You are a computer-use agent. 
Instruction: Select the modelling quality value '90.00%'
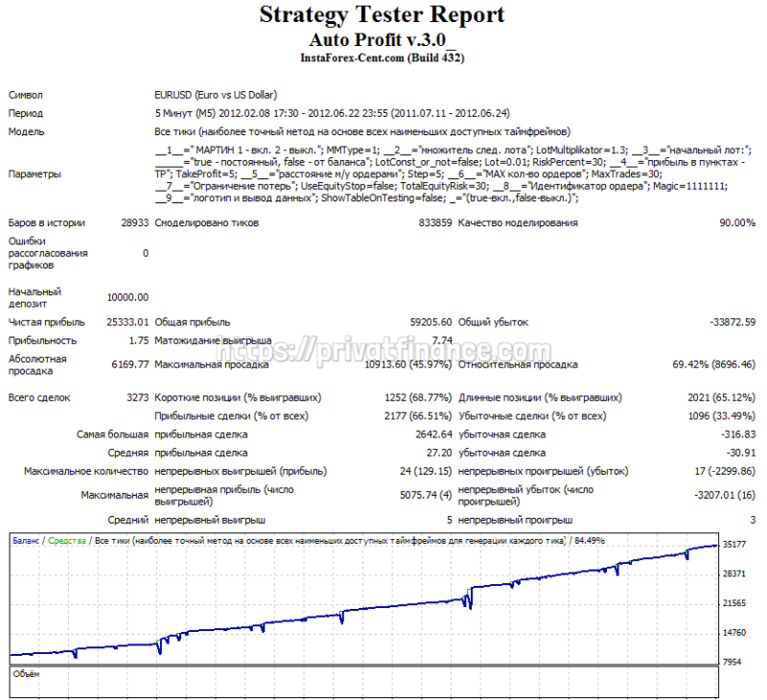pos(737,223)
